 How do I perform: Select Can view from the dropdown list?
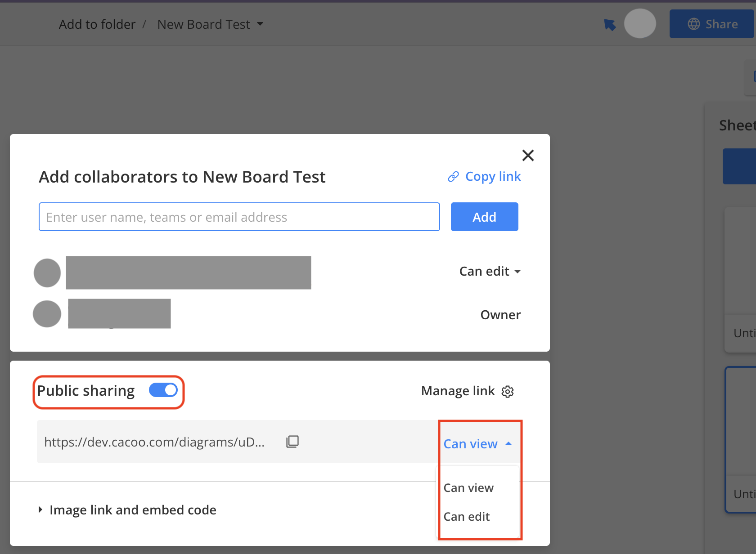pos(468,488)
